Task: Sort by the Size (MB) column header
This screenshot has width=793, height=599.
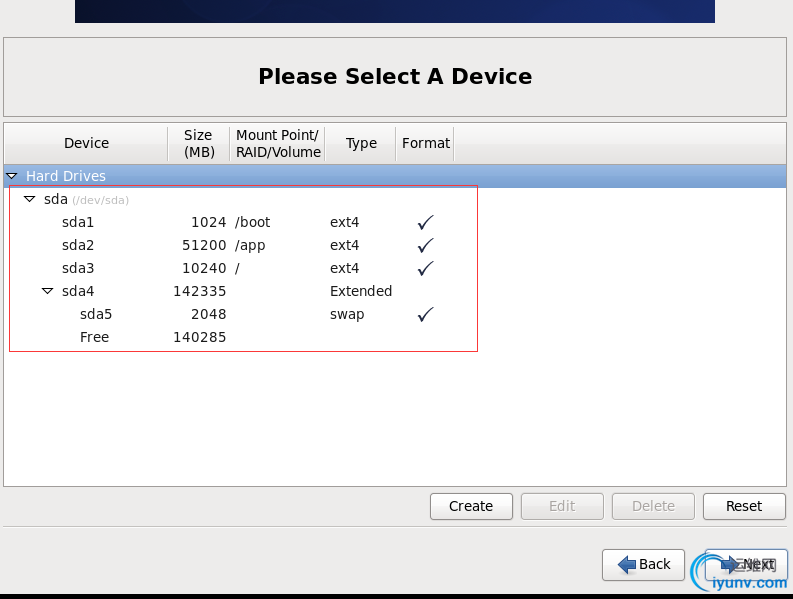Action: (199, 144)
